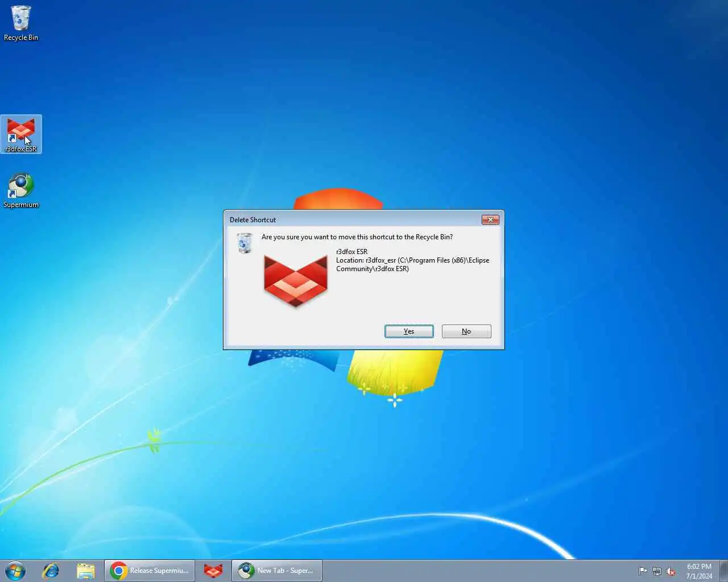Launch Internet Explorer from the taskbar
Viewport: 728px width, 582px height.
[51, 571]
